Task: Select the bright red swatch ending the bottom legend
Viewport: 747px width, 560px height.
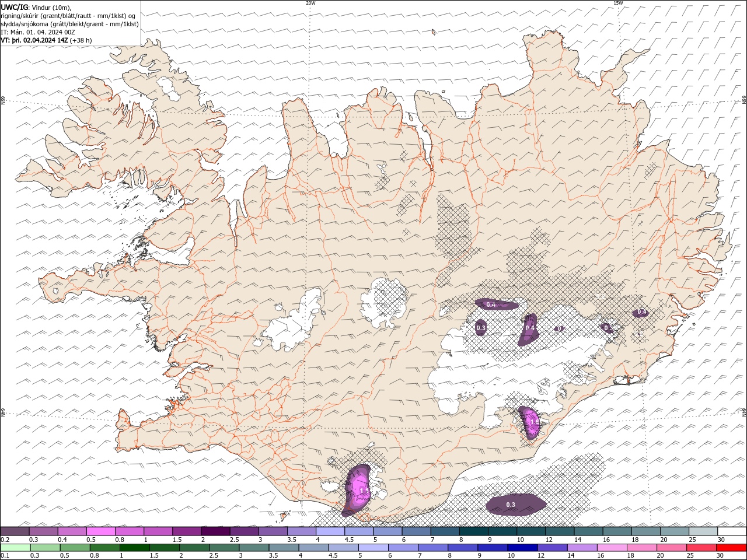Action: 731,548
